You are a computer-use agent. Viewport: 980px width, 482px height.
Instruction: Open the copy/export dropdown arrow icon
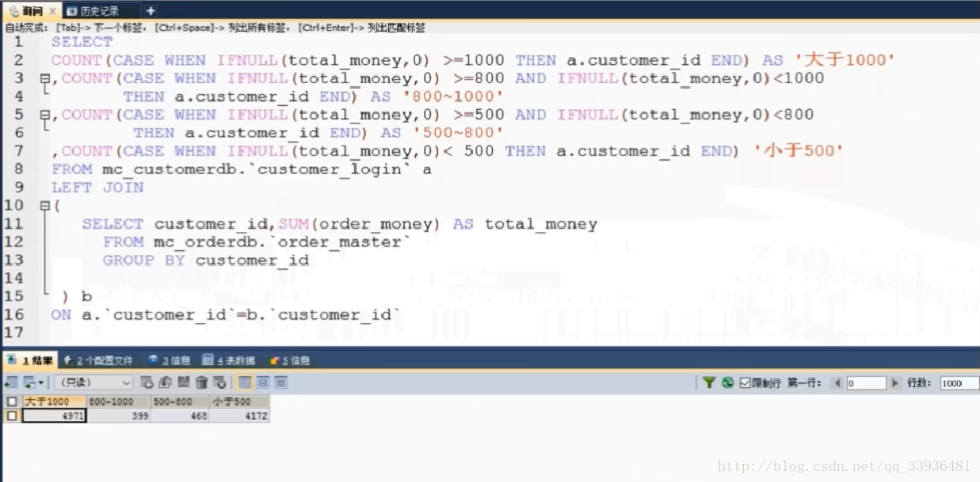(41, 382)
